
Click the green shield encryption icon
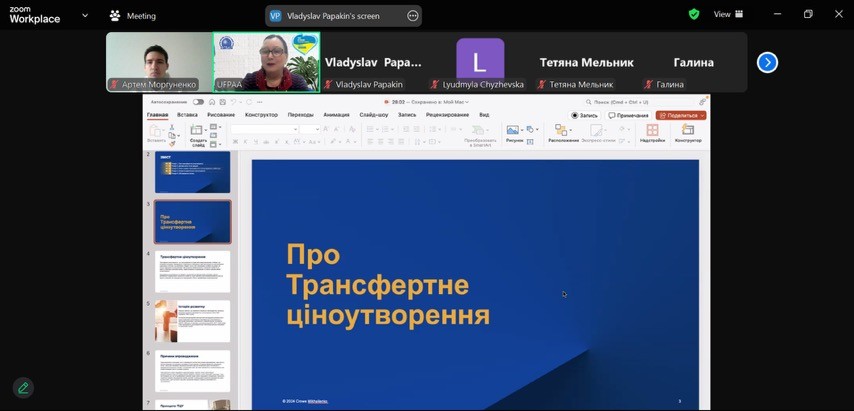tap(694, 15)
